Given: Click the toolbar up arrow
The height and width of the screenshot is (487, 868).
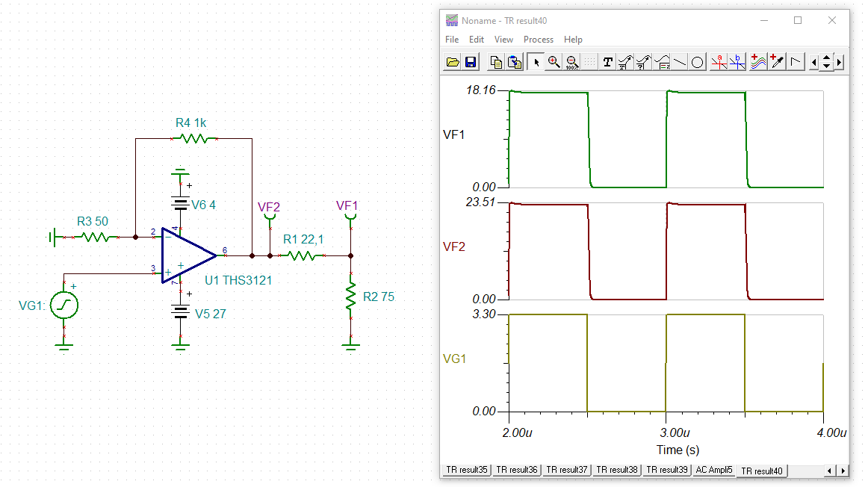Looking at the screenshot, I should (826, 58).
